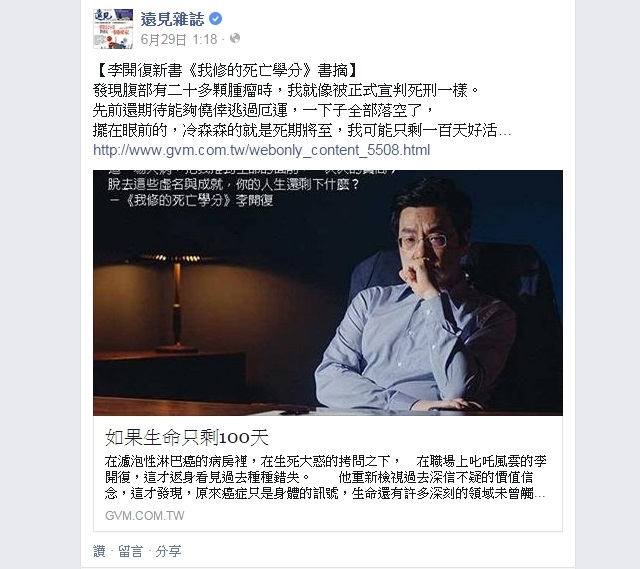Click the lamp in the preview photo
The image size is (640, 569).
[x=177, y=302]
